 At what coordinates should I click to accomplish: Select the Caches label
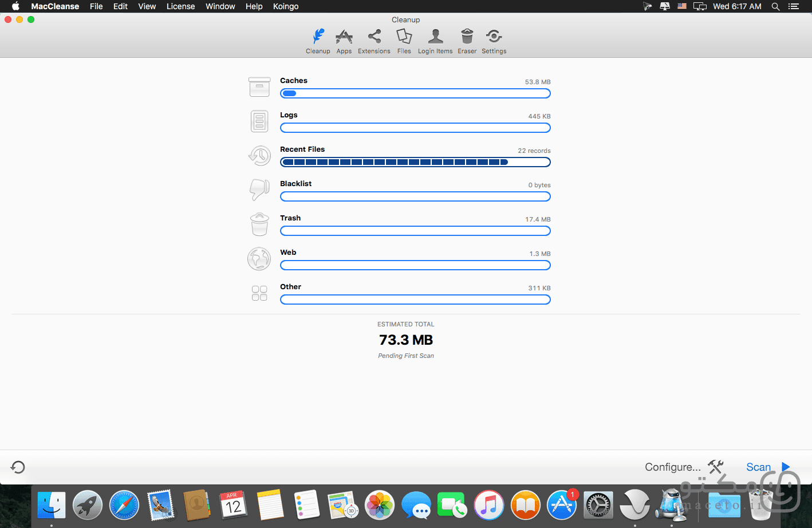294,81
